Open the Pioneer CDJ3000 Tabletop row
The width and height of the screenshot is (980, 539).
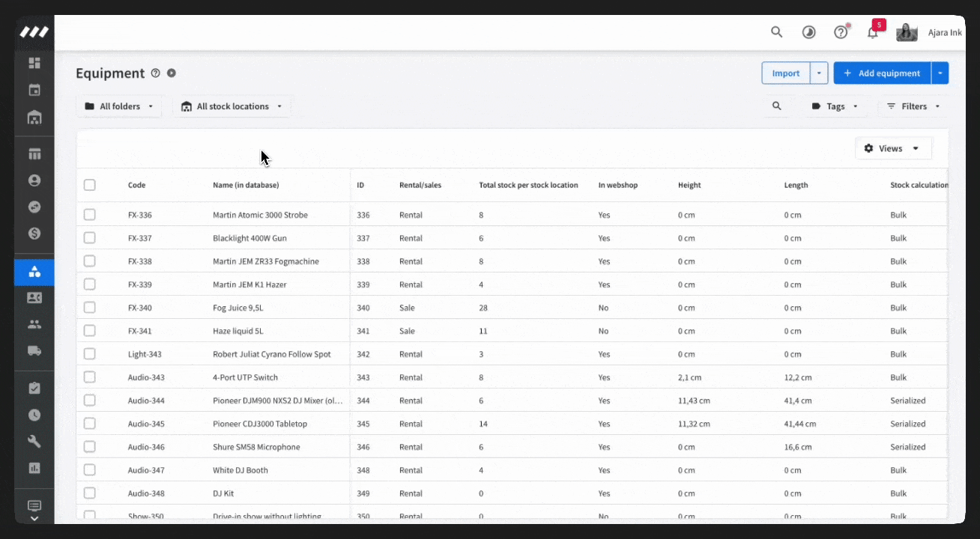(x=512, y=424)
